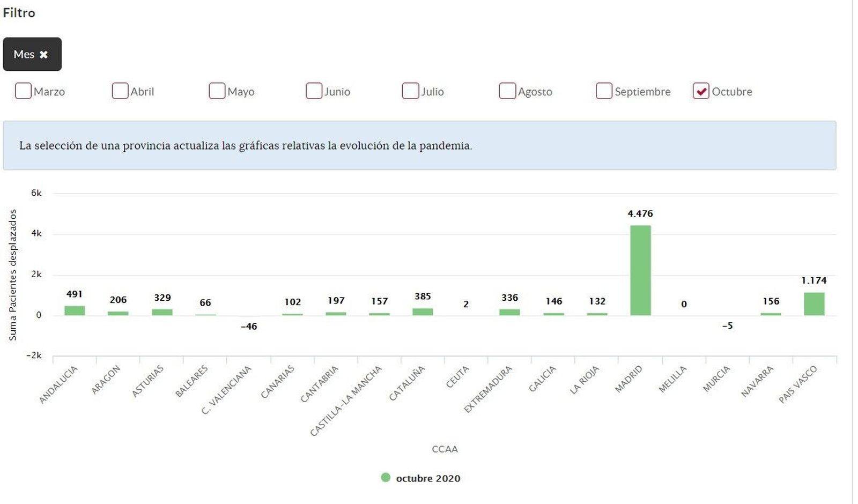Remove the Mes filter tag
This screenshot has width=858, height=504.
pyautogui.click(x=44, y=55)
